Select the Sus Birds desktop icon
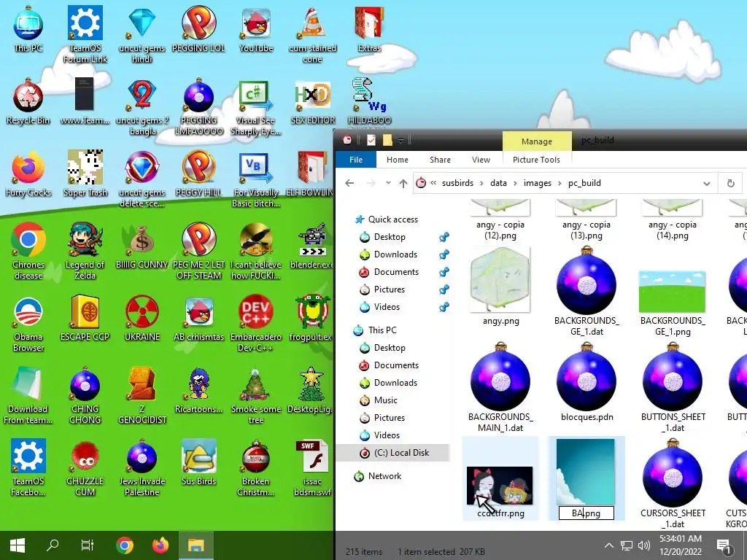The height and width of the screenshot is (560, 747). (198, 462)
